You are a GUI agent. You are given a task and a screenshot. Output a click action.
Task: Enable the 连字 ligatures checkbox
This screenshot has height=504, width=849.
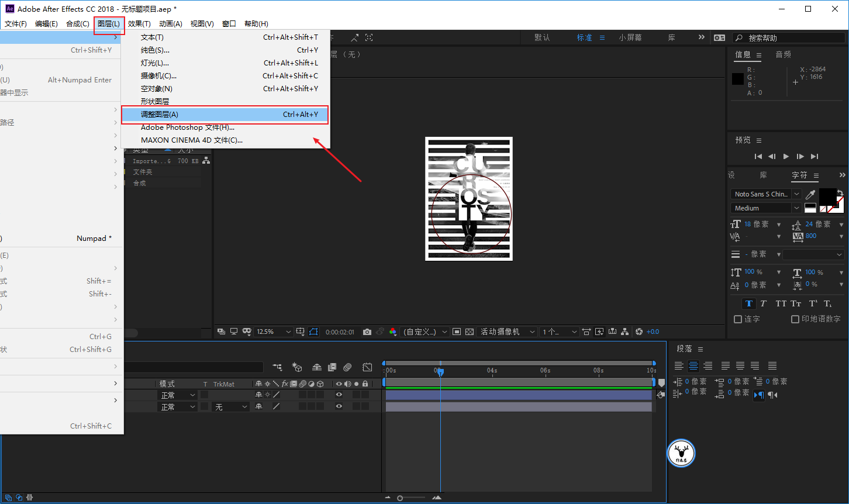point(738,319)
